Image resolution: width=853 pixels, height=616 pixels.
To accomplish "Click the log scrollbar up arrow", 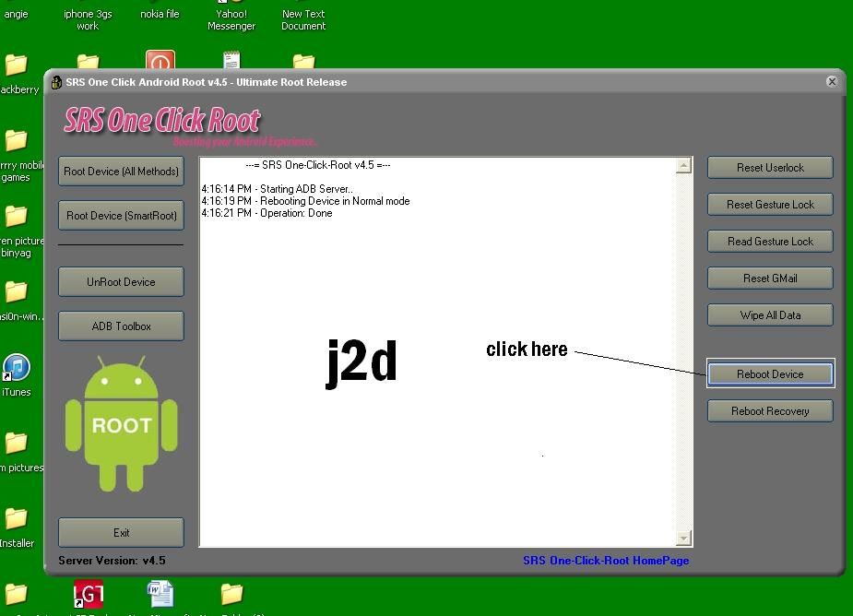I will [683, 167].
